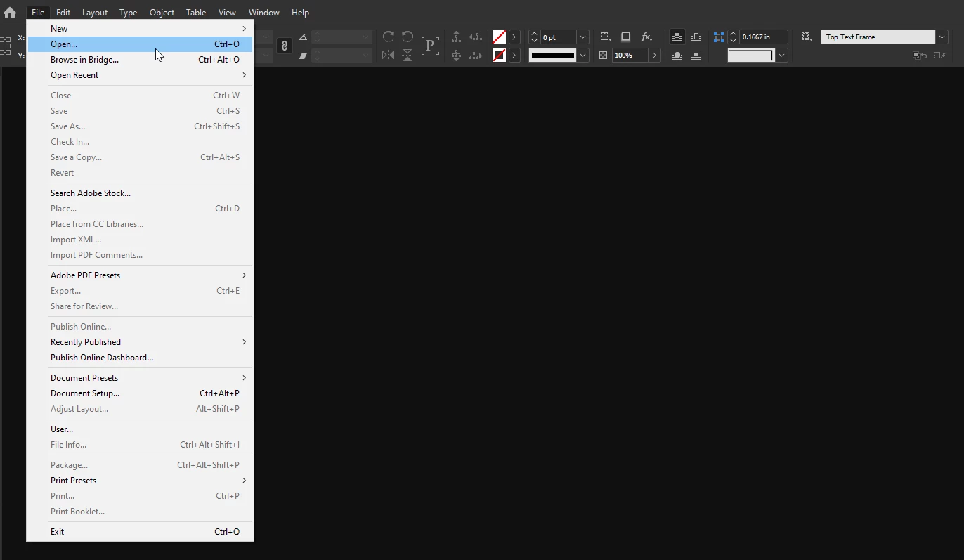964x560 pixels.
Task: Expand the New submenu
Action: tap(140, 29)
